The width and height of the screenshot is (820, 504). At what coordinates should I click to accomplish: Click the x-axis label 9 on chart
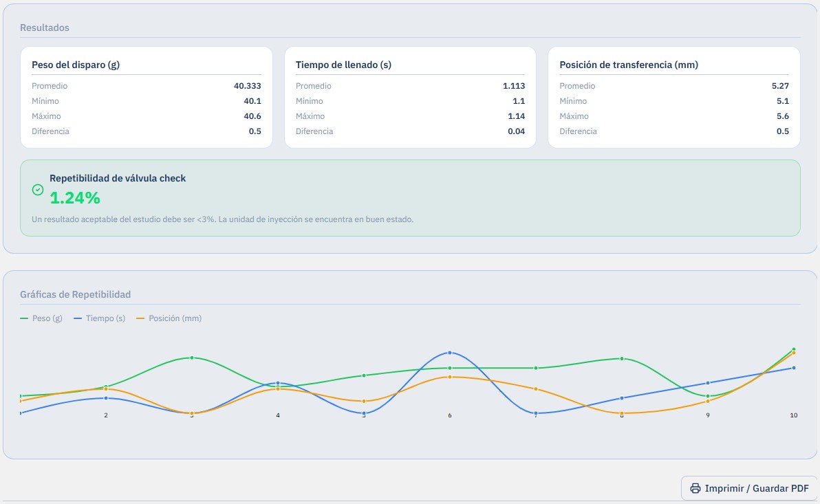(708, 415)
